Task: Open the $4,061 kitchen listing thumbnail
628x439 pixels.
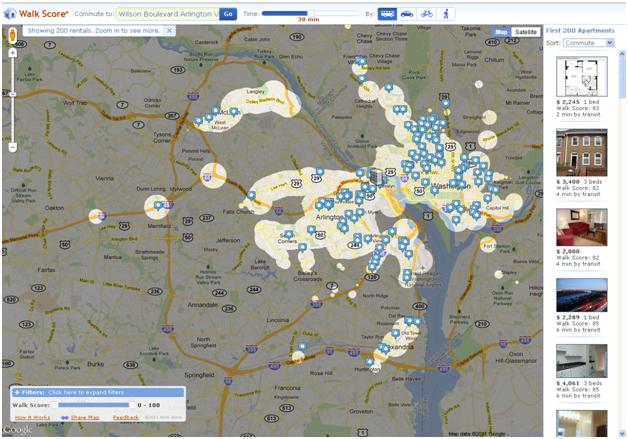Action: pos(582,360)
